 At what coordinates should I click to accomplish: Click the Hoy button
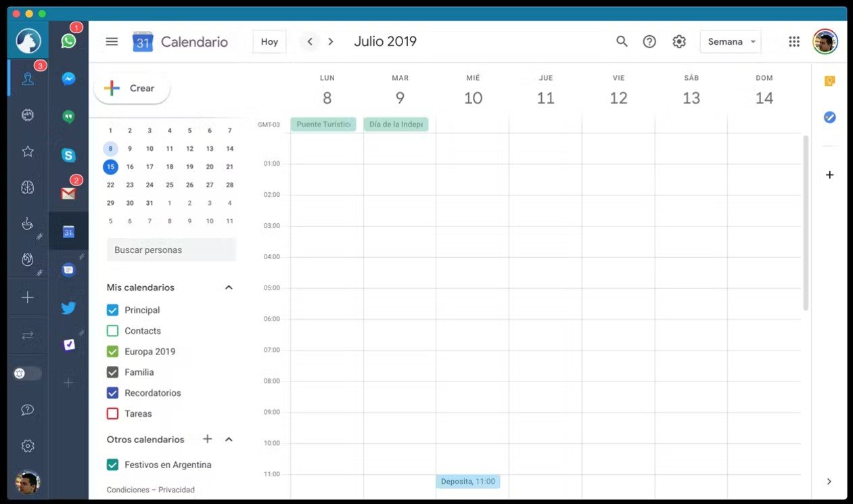(269, 41)
